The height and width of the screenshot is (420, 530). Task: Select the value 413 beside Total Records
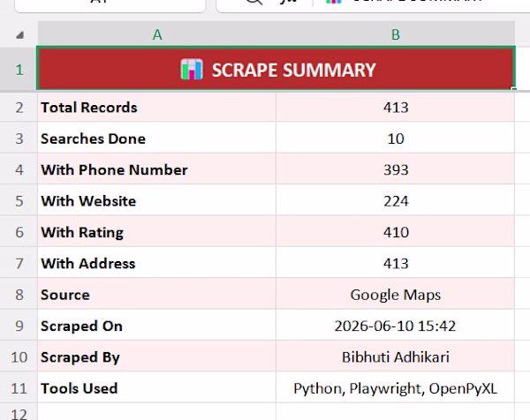[396, 108]
